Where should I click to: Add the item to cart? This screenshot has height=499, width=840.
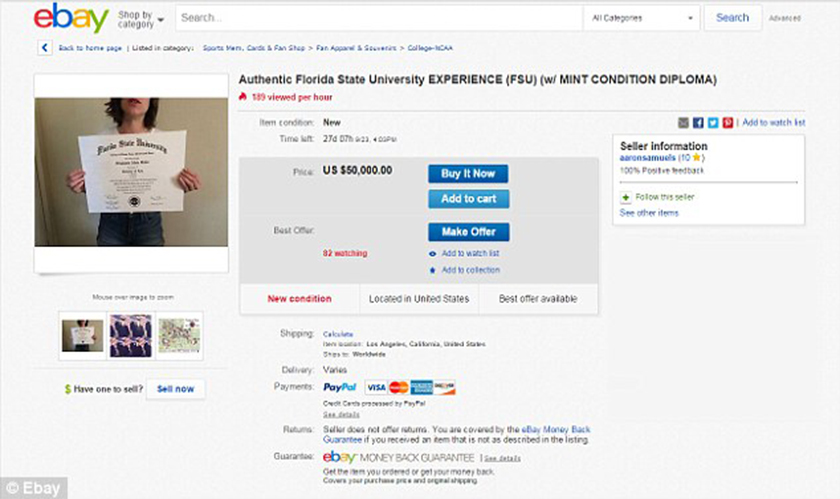[x=469, y=199]
